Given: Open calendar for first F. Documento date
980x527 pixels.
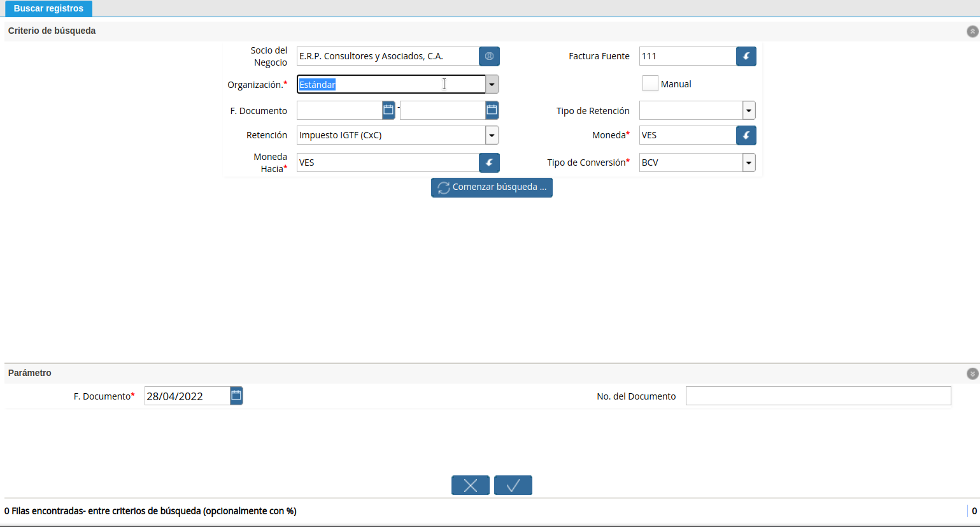Looking at the screenshot, I should tap(388, 110).
